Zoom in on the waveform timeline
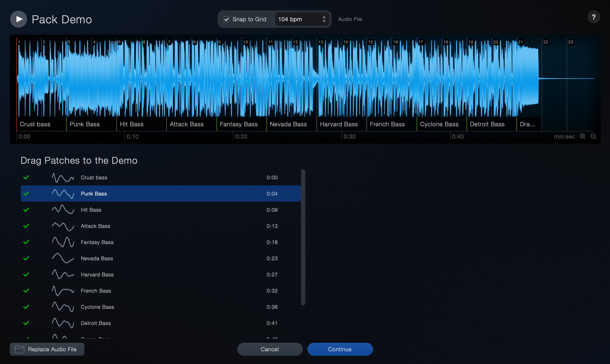 pyautogui.click(x=582, y=136)
